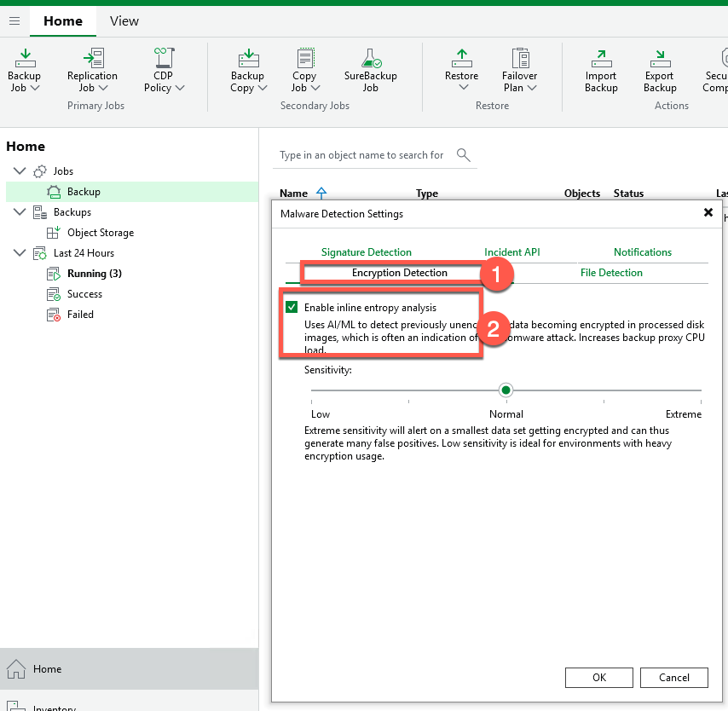Click the Backup Job ribbon icon
The image size is (728, 711).
tap(24, 58)
